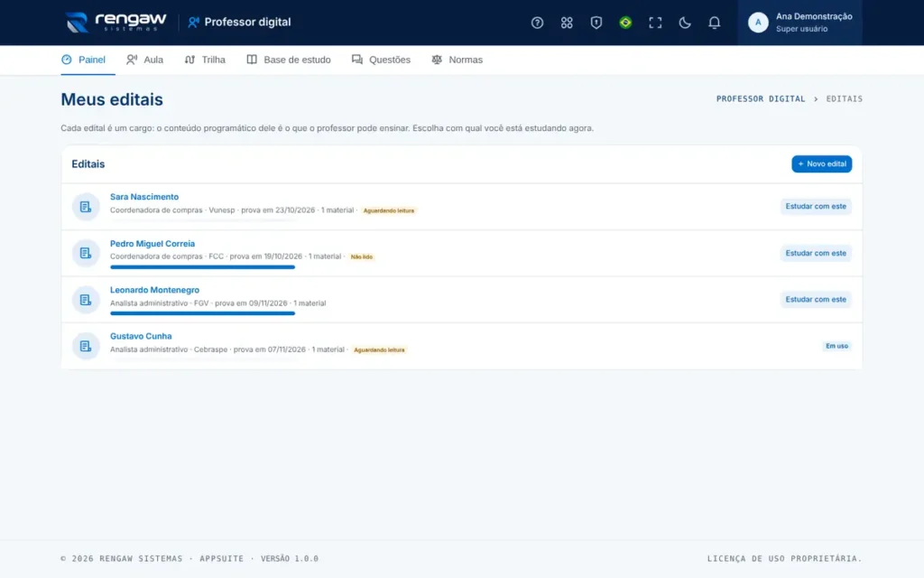Open the Trilha tab
The height and width of the screenshot is (578, 924).
click(205, 60)
